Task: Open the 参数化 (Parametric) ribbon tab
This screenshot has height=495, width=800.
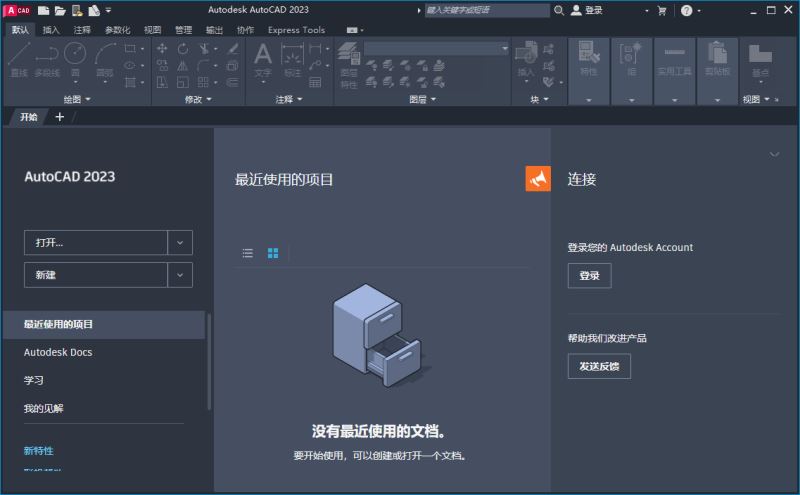Action: pyautogui.click(x=117, y=30)
